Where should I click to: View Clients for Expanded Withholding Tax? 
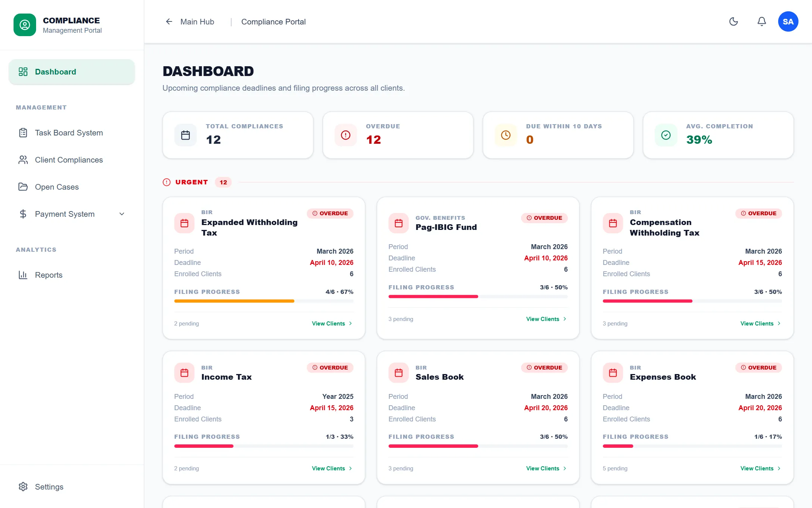[x=332, y=324]
